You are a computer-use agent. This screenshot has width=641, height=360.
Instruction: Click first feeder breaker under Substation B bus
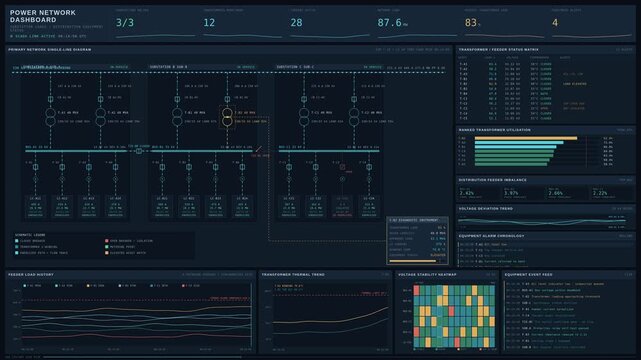click(x=162, y=167)
